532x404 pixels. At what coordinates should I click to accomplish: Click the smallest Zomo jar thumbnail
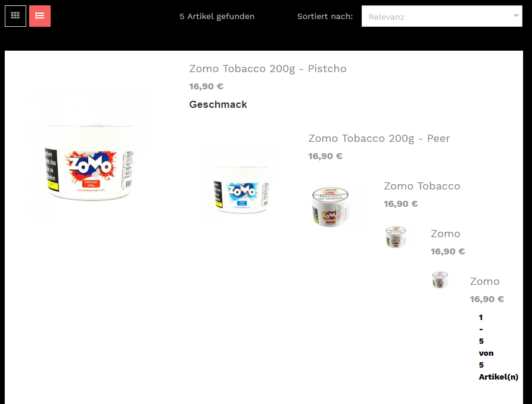(x=440, y=279)
